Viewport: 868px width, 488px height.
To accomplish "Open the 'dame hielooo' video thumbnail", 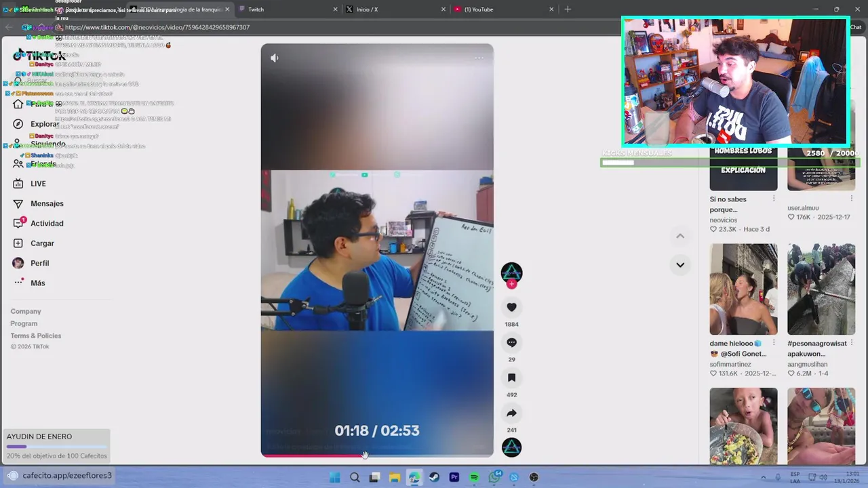I will (743, 289).
